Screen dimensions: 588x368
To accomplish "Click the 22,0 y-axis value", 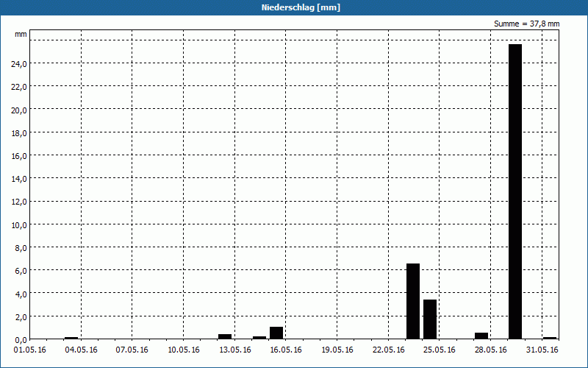I will point(19,87).
